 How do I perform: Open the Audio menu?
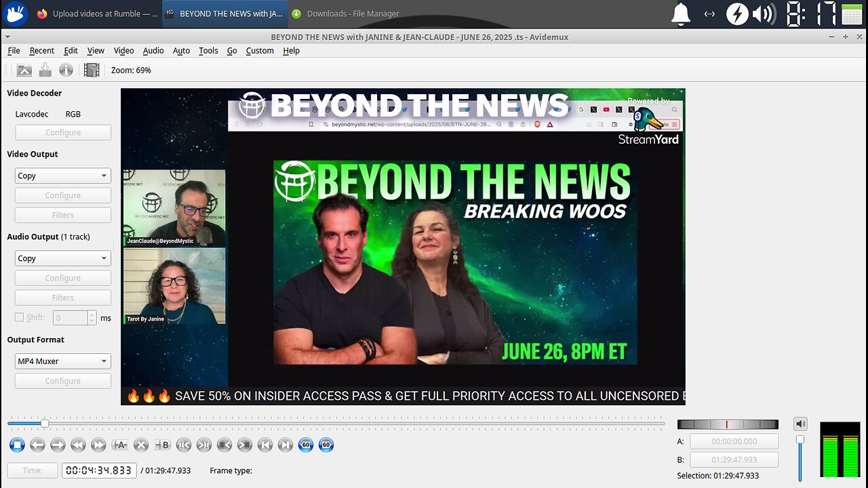(153, 51)
